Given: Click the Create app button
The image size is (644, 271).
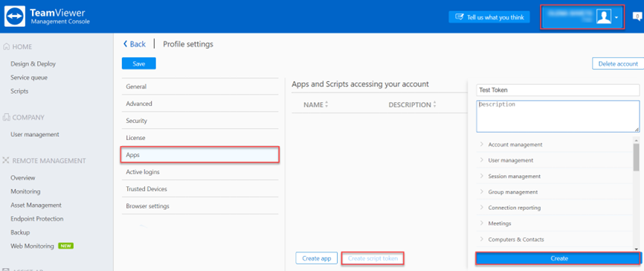Looking at the screenshot, I should tap(317, 258).
